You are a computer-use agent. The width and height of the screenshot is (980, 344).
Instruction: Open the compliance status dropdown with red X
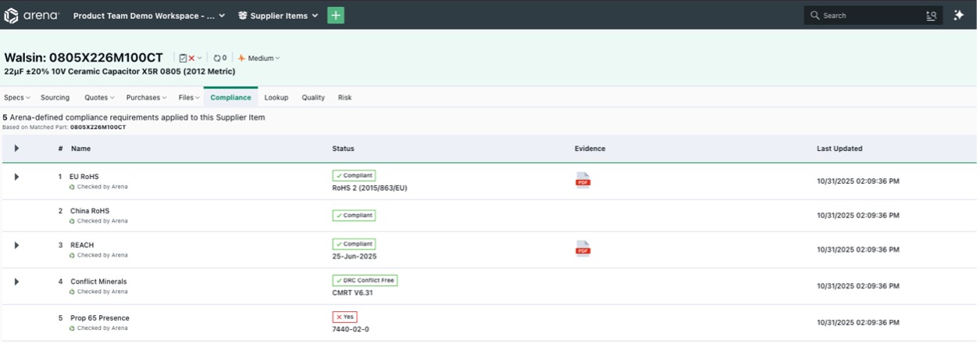(191, 58)
